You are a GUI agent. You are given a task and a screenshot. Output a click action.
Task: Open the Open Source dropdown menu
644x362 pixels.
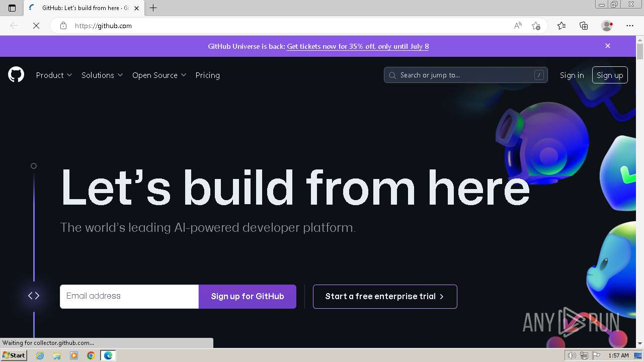159,75
